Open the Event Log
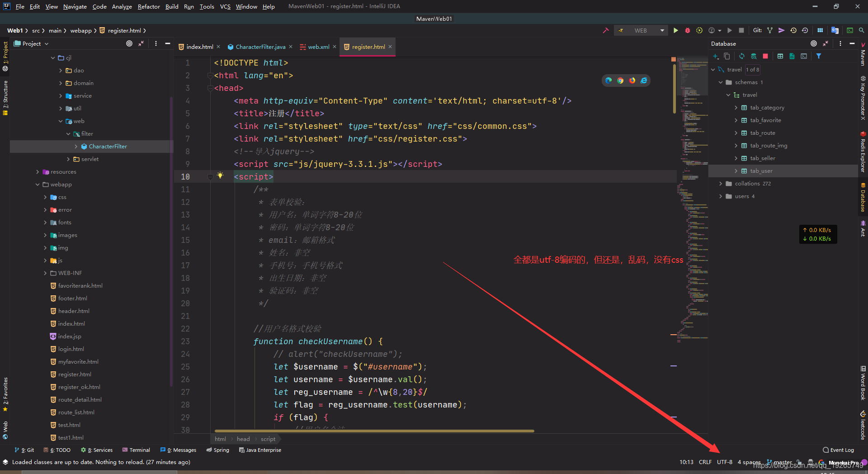Screen dimensions: 868x474 coord(838,450)
